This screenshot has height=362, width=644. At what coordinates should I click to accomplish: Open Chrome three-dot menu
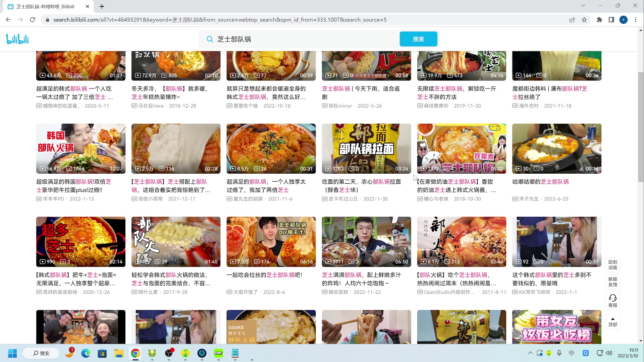[x=636, y=20]
